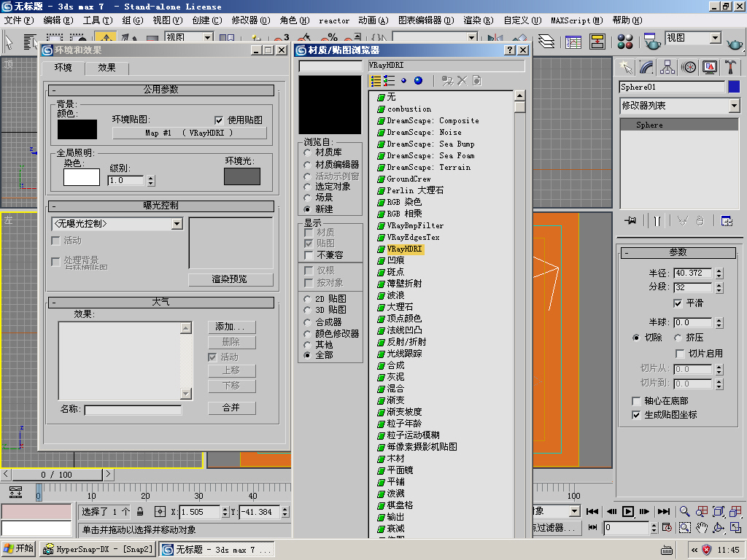Go to the end frame button
This screenshot has width=747, height=560.
pos(663,511)
